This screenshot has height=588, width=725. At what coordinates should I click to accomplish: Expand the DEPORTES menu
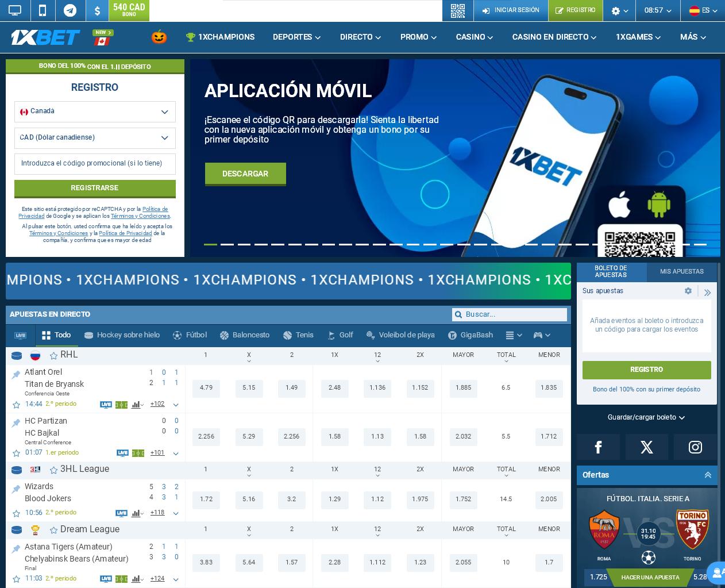click(296, 37)
